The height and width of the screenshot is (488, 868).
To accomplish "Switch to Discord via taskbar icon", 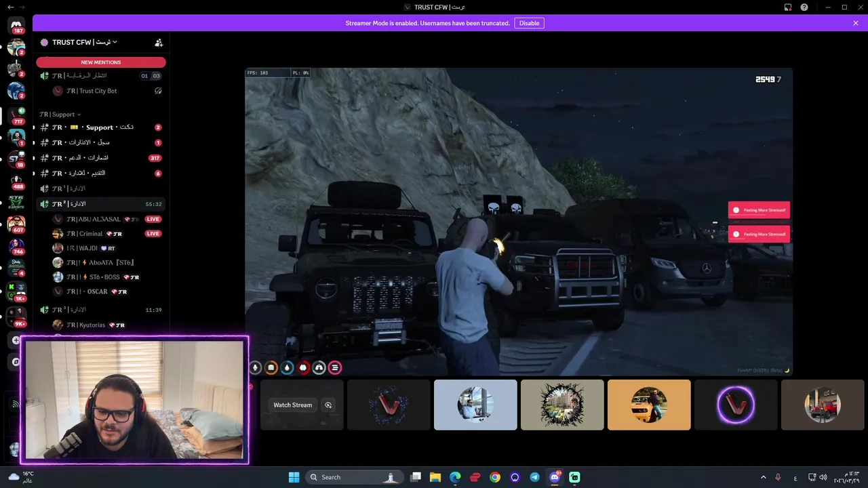I will [x=555, y=477].
